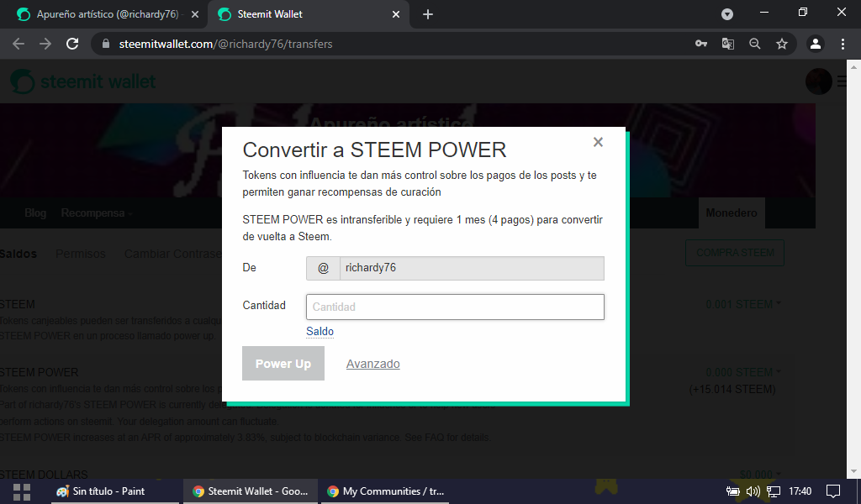Open a new browser tab
The image size is (861, 504).
(x=428, y=14)
